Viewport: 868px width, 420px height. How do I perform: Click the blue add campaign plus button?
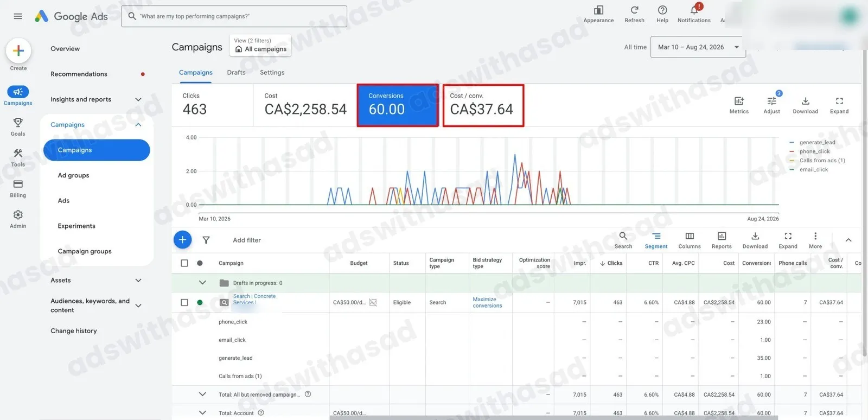pyautogui.click(x=183, y=240)
